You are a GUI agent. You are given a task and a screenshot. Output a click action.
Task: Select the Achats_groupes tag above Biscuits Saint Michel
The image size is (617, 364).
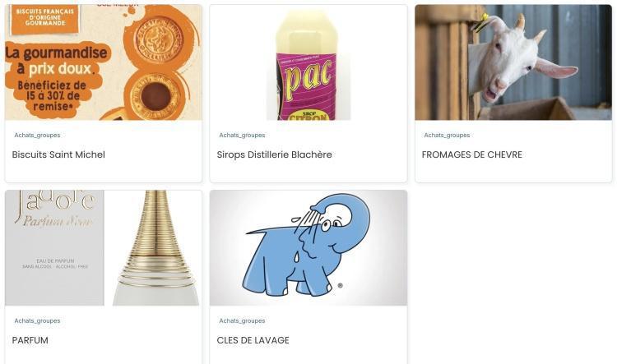pyautogui.click(x=37, y=136)
